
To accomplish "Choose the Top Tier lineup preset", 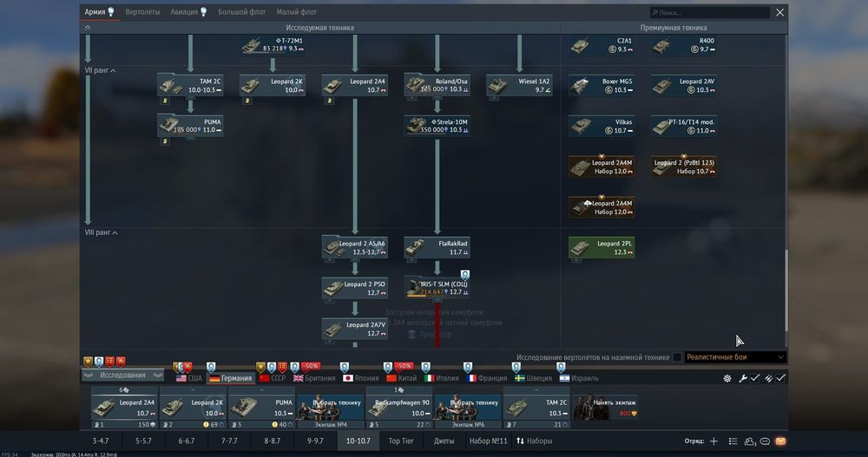I will click(401, 441).
